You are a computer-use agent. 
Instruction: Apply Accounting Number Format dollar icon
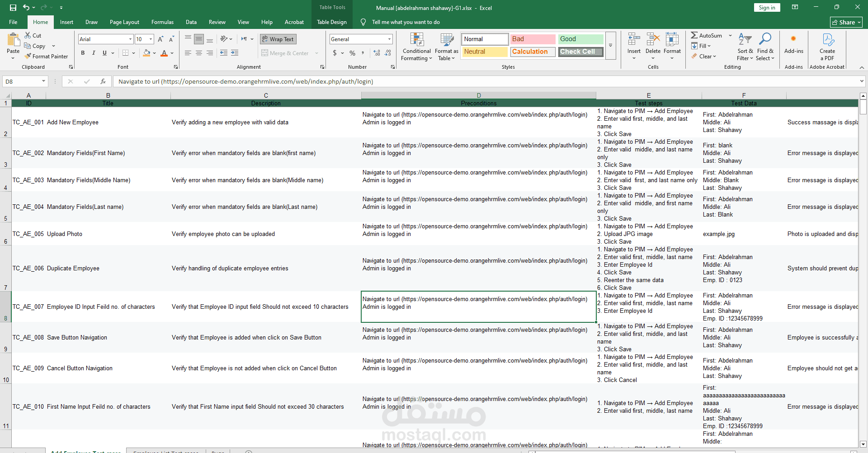click(x=335, y=53)
